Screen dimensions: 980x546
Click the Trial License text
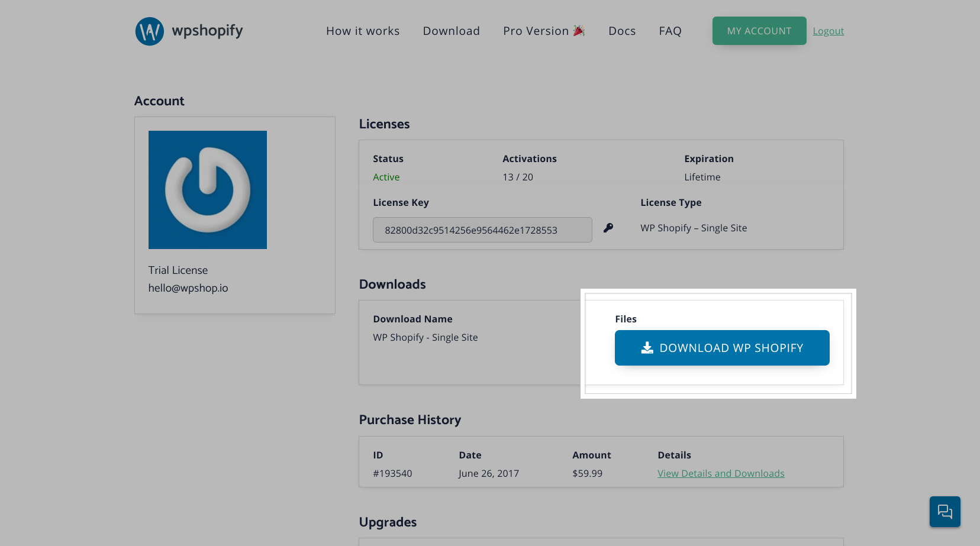(178, 270)
